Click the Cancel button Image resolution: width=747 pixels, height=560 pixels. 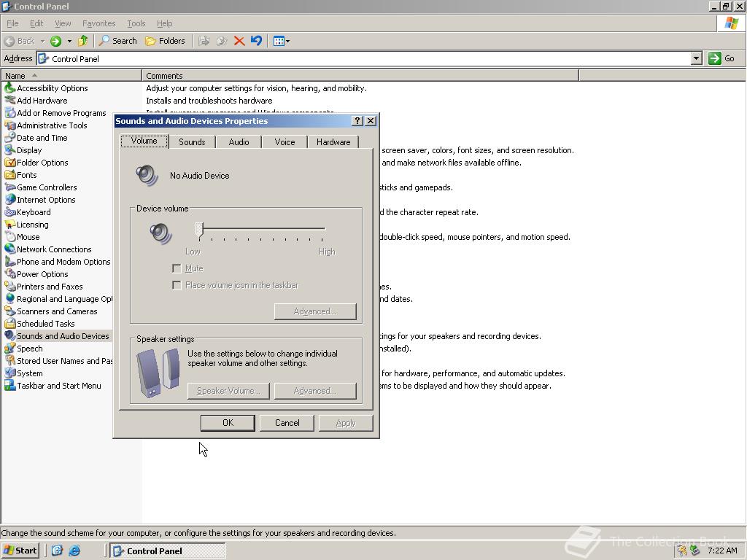[287, 423]
